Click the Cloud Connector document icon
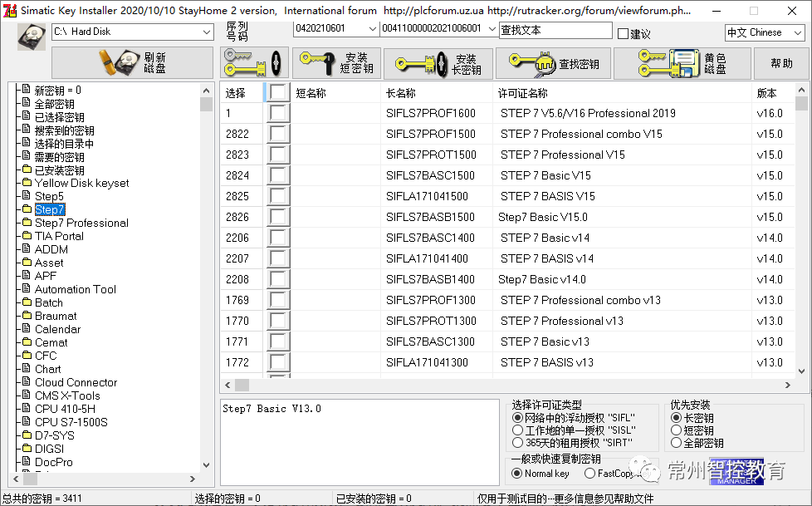812x506 pixels. point(27,381)
